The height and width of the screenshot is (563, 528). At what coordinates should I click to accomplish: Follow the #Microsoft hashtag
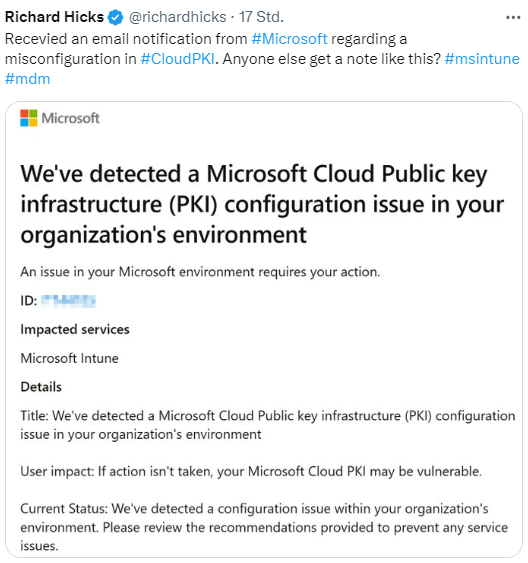click(289, 39)
